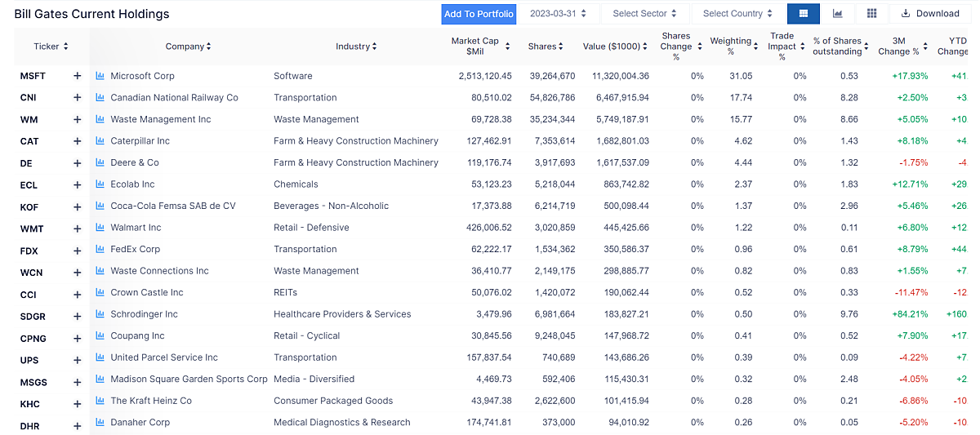
Task: Add WM with the plus icon
Action: (78, 119)
